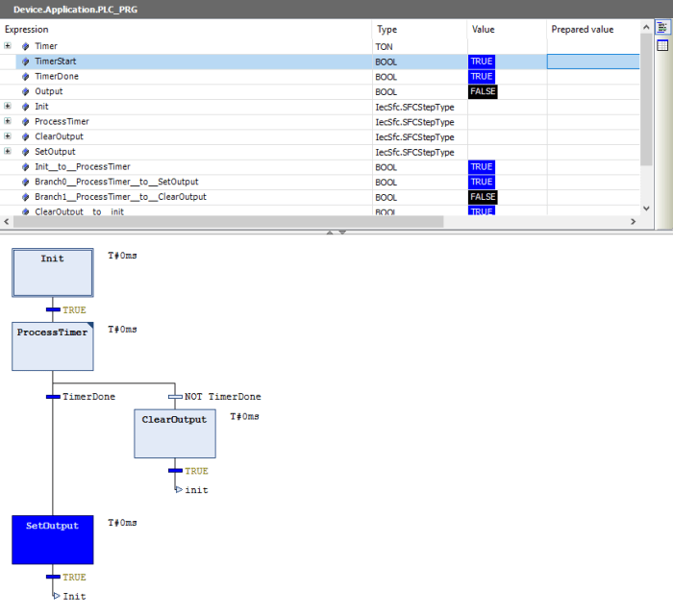Click the jump arrow icon to Init at bottom
Viewport: 673px width, 616px height.
56,596
